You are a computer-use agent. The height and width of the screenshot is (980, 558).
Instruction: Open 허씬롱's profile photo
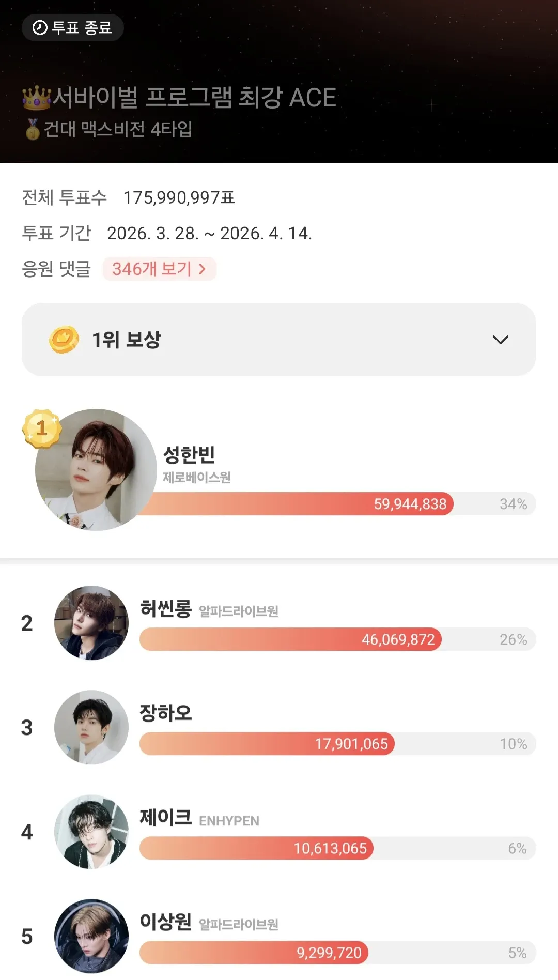pos(91,623)
